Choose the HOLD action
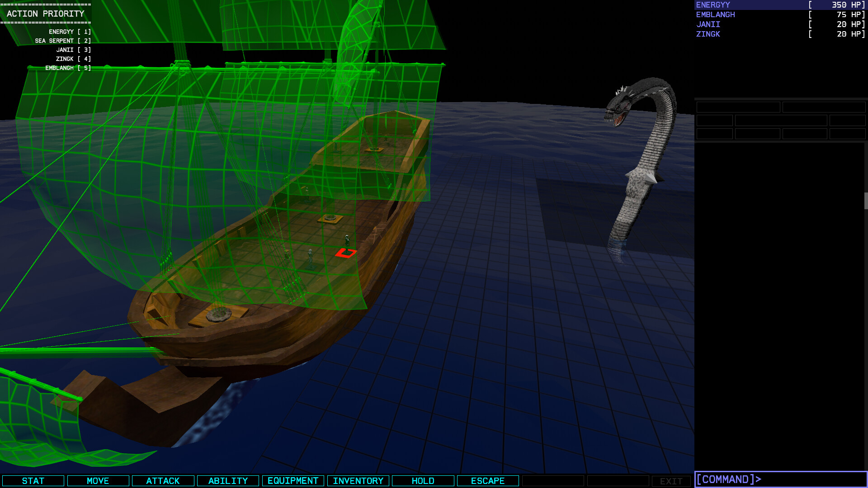868x488 pixels. click(x=423, y=481)
